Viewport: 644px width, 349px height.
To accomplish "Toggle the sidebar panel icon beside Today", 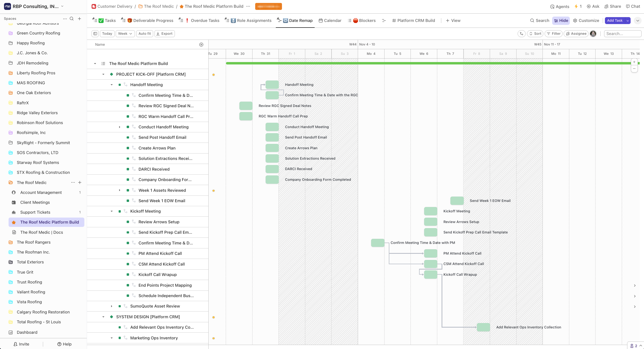I will point(95,33).
